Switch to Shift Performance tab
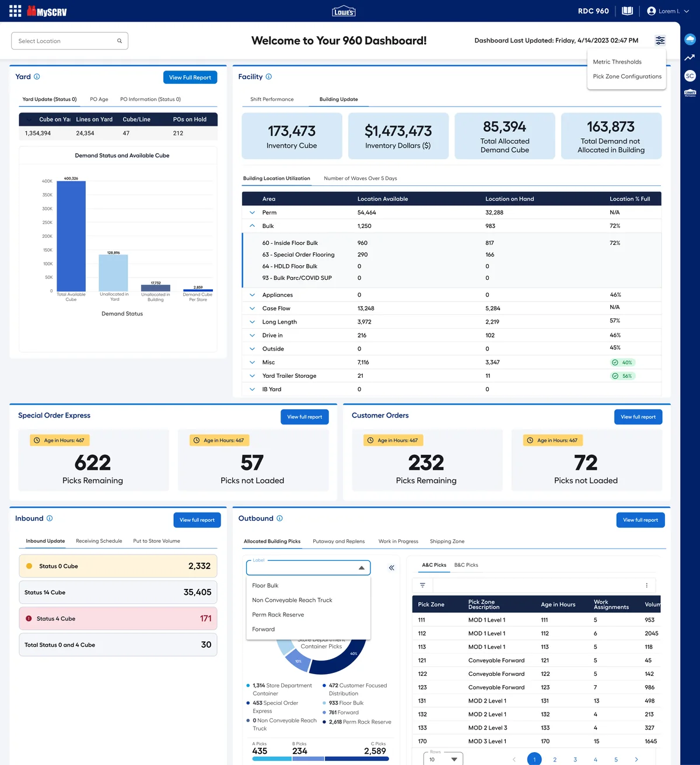 272,99
